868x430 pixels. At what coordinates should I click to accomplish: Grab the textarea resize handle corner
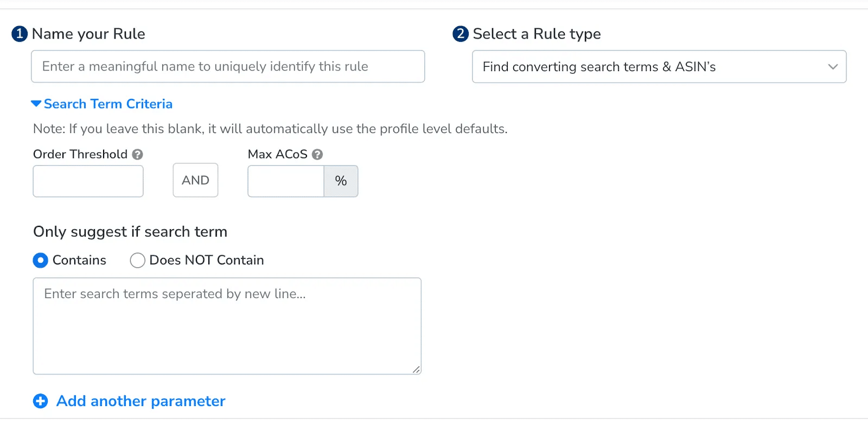pos(416,369)
